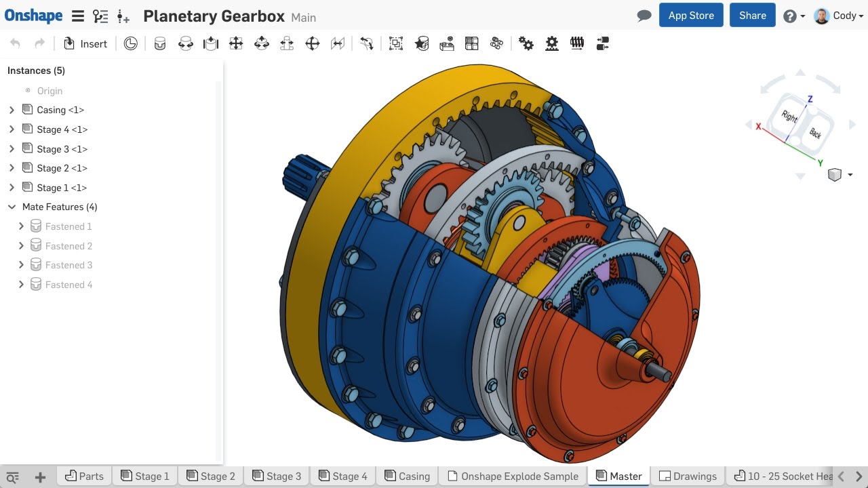Select the Cylindrical mate tool

click(x=261, y=43)
